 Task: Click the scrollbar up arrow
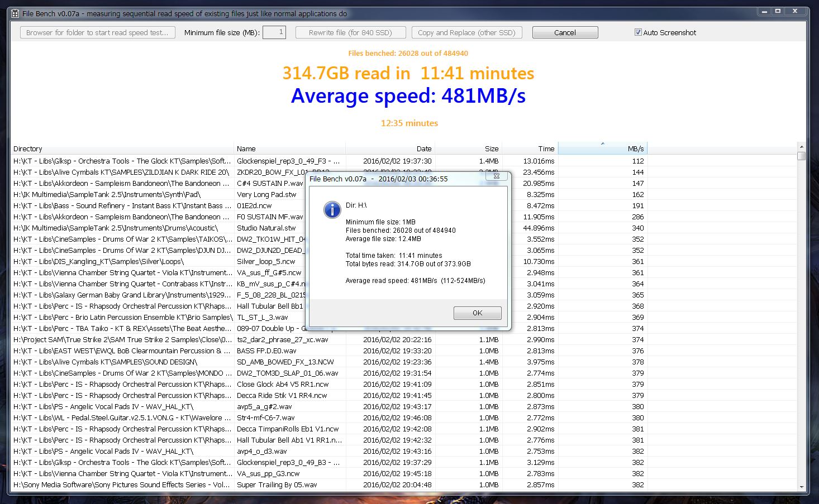(x=801, y=147)
